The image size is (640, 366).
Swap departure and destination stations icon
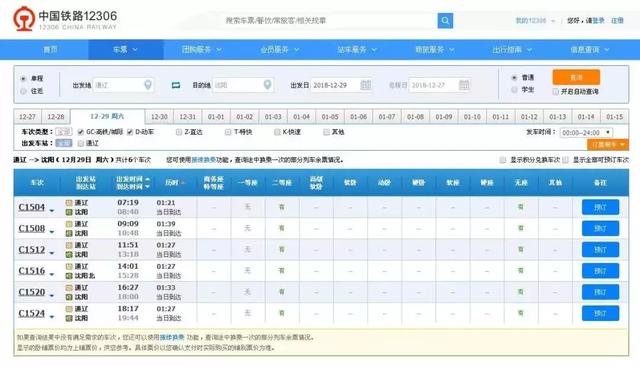(x=176, y=85)
